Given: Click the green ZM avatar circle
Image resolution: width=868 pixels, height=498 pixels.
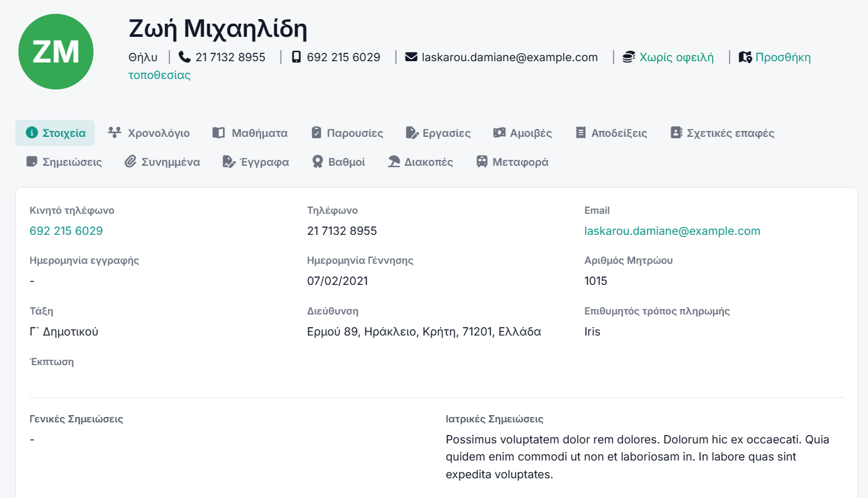Looking at the screenshot, I should coord(56,51).
